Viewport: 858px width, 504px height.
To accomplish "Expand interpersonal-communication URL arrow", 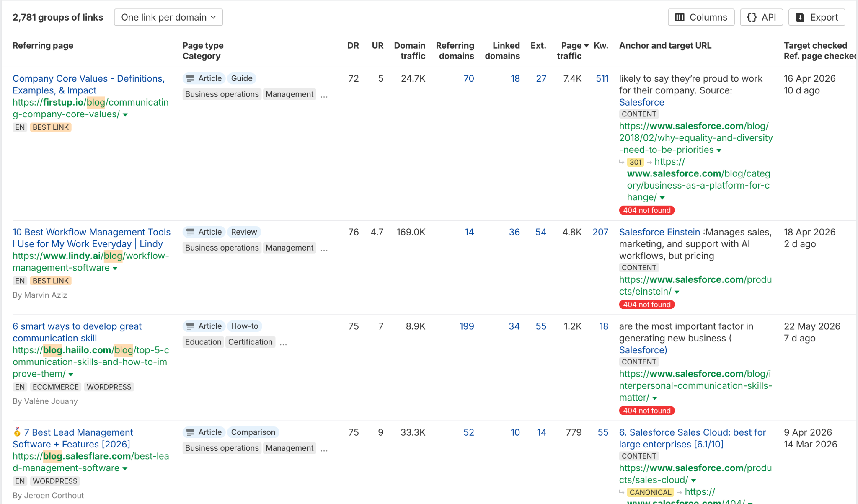I will pyautogui.click(x=655, y=398).
